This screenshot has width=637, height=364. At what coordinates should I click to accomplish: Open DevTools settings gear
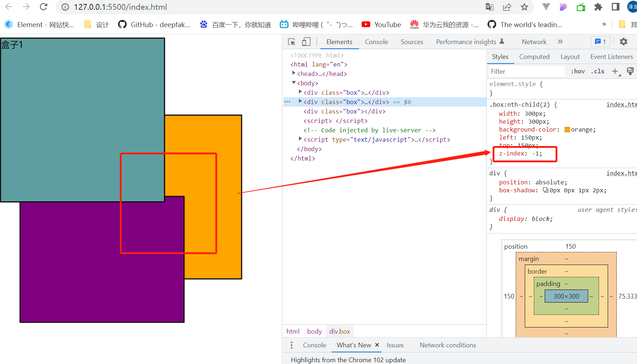624,42
